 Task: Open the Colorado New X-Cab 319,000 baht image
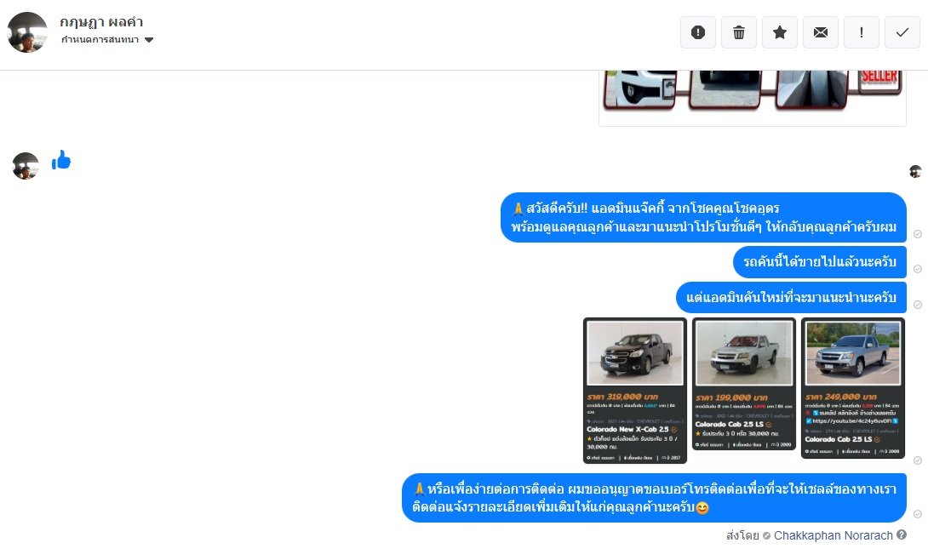click(635, 391)
